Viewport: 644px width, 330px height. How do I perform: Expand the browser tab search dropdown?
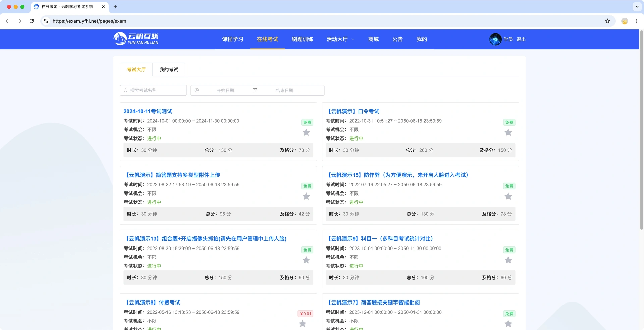click(637, 7)
